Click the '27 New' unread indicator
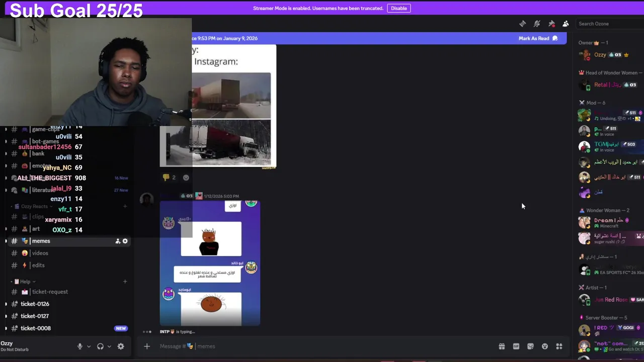 [121, 190]
